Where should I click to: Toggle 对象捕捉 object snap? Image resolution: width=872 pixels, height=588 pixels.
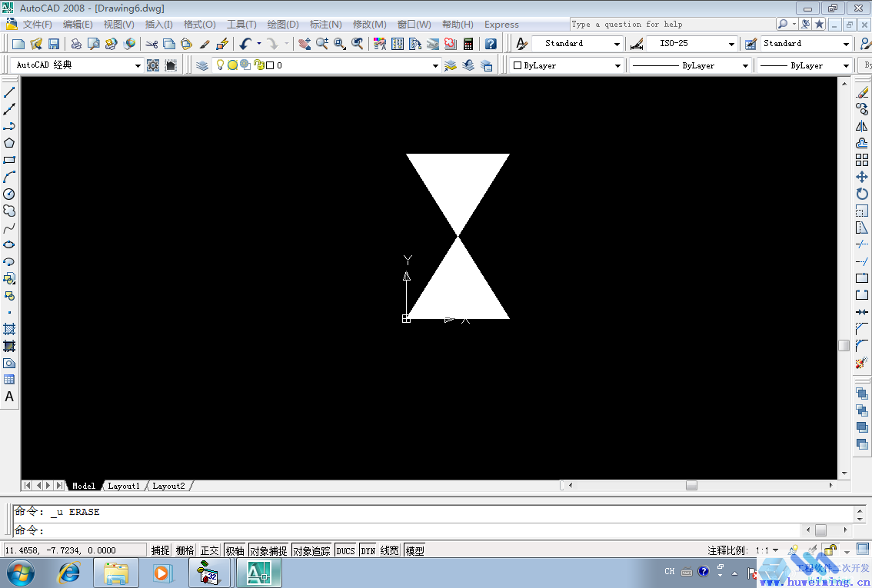268,550
